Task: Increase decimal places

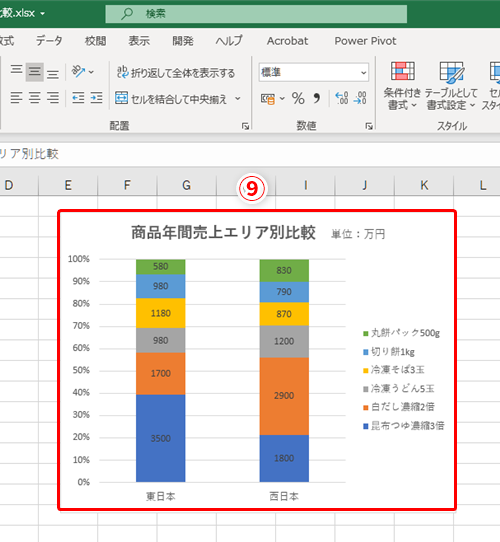Action: click(x=342, y=99)
